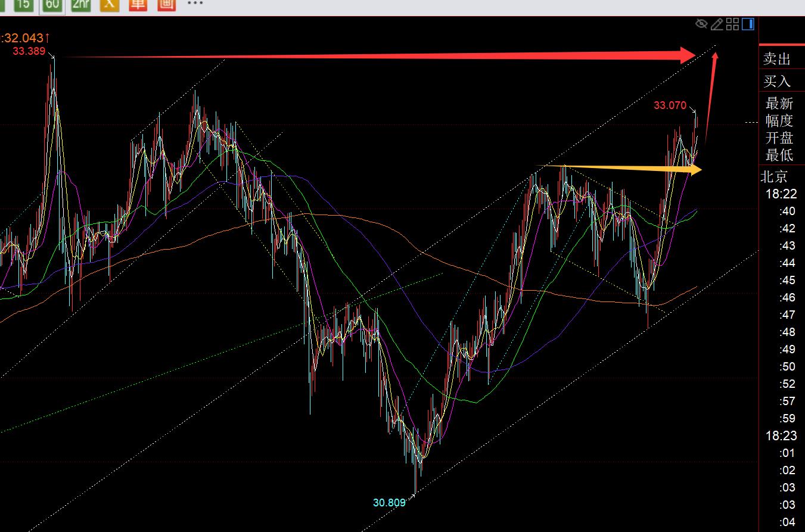Select the 60-minute timeframe button

point(52,5)
